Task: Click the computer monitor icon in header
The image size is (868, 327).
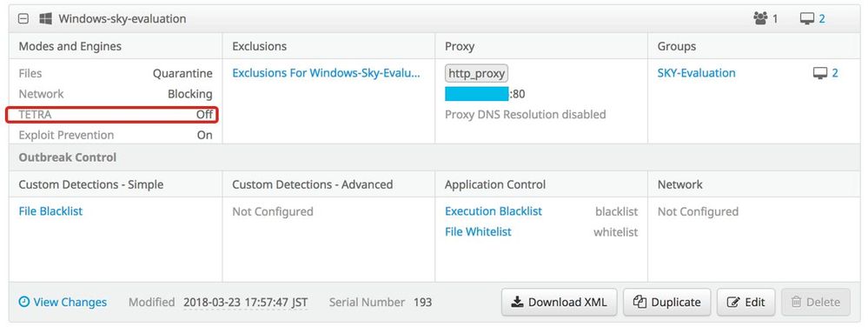Action: click(x=806, y=19)
